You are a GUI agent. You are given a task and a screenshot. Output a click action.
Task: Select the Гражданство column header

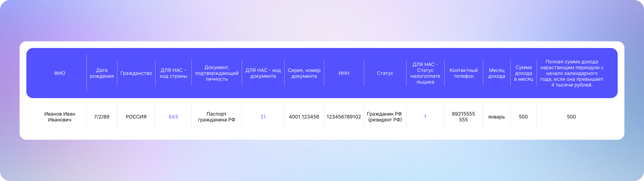coord(136,73)
